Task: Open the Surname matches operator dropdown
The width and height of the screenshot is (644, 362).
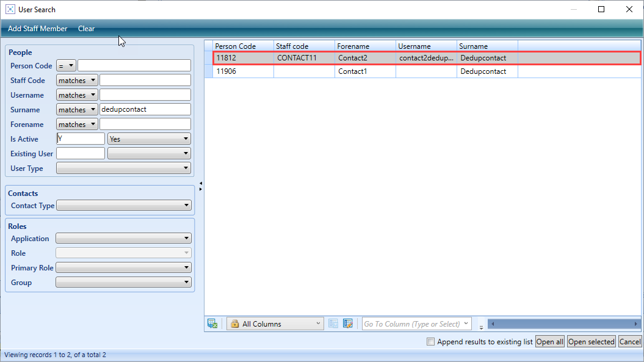Action: 77,110
